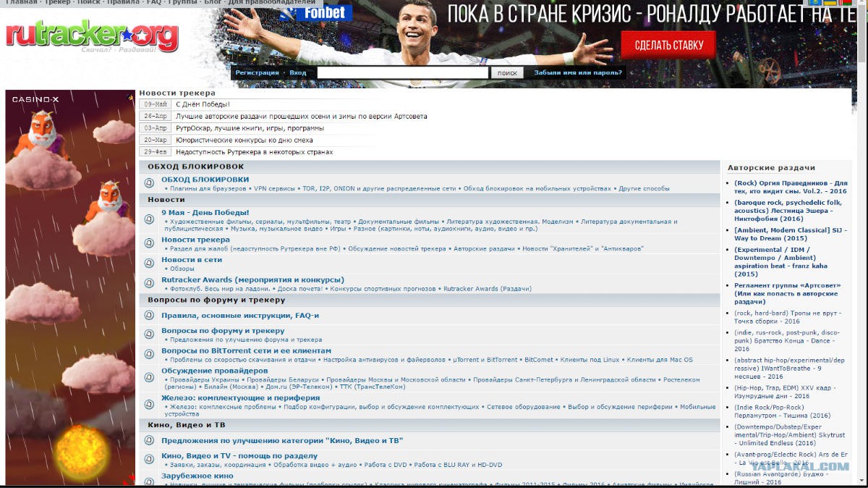Open news Юмористические конкурсы ко дню смеха
The width and height of the screenshot is (868, 488).
pyautogui.click(x=244, y=140)
